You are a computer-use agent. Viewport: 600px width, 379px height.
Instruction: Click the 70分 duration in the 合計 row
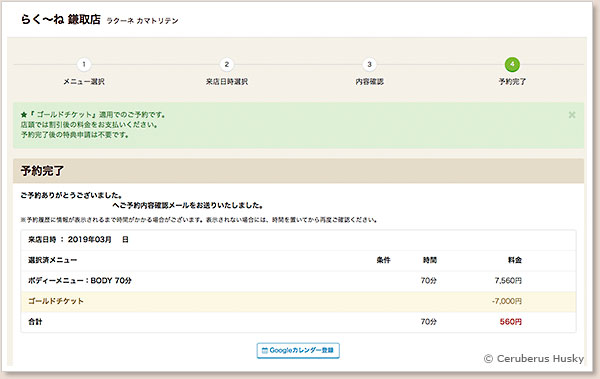[429, 322]
